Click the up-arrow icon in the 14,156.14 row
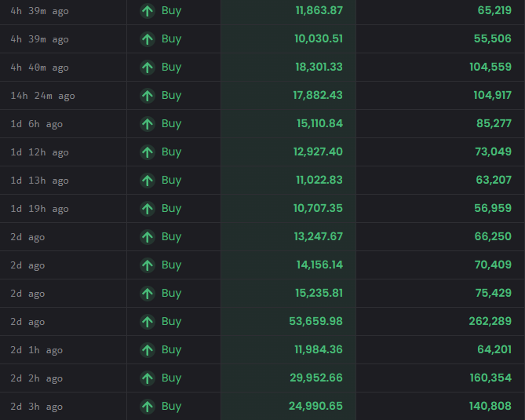The image size is (525, 420). 148,265
